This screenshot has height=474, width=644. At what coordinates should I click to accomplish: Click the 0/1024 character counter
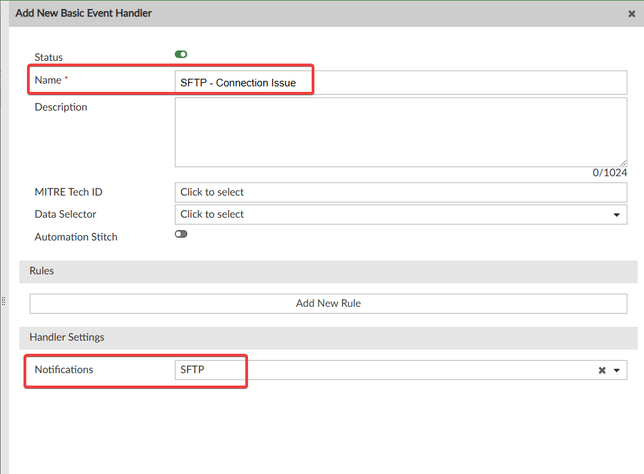610,173
